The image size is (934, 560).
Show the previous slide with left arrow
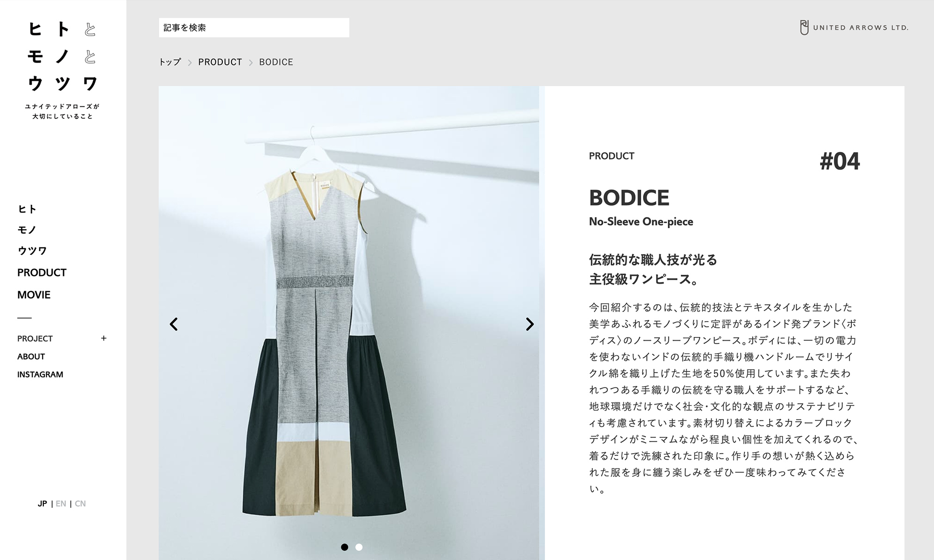coord(174,324)
